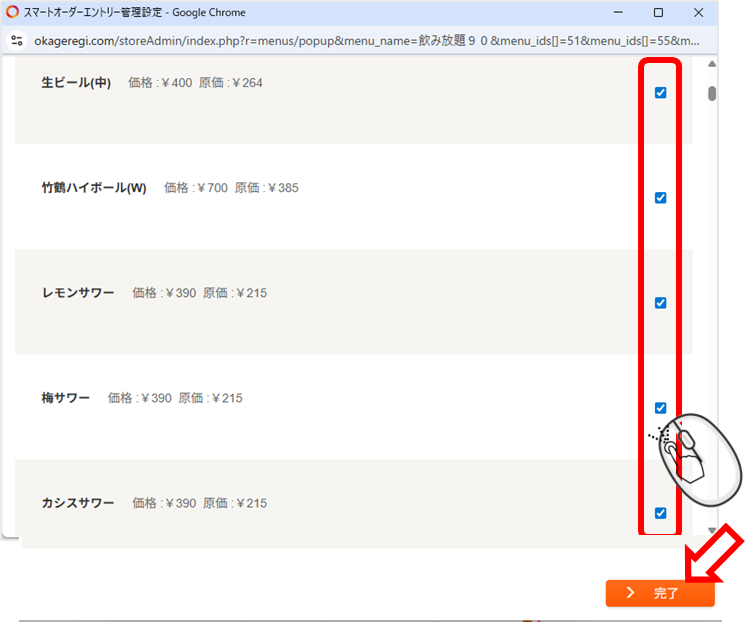Close the スマートオーダーエントリー popup window

pyautogui.click(x=704, y=13)
